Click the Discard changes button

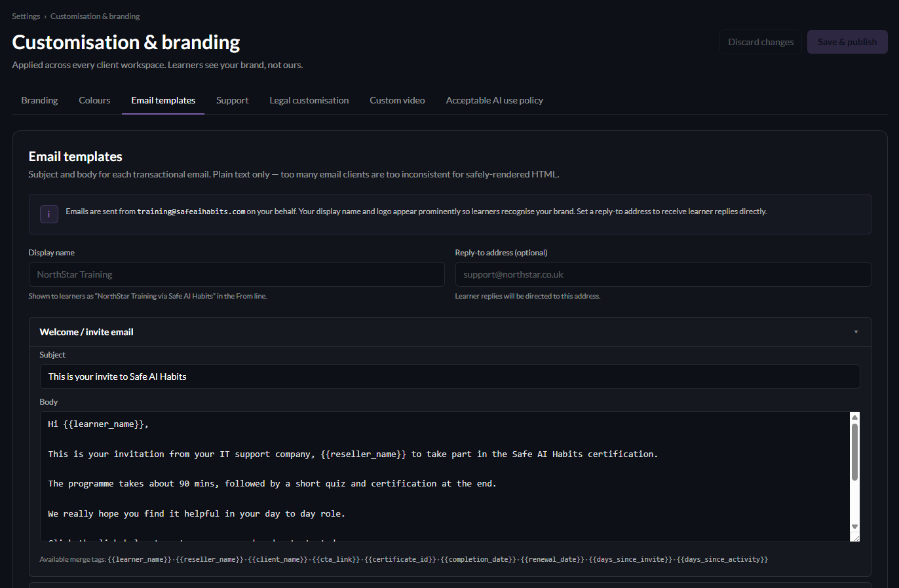(x=761, y=42)
